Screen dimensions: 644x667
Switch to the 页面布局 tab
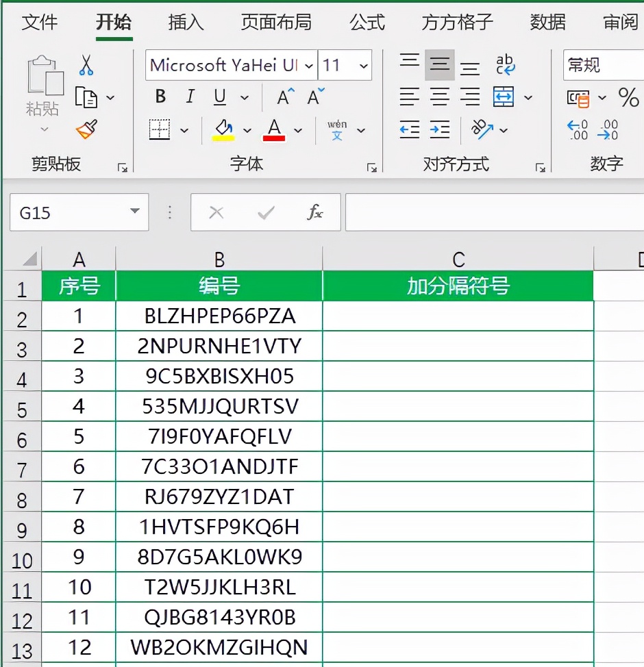(x=276, y=22)
